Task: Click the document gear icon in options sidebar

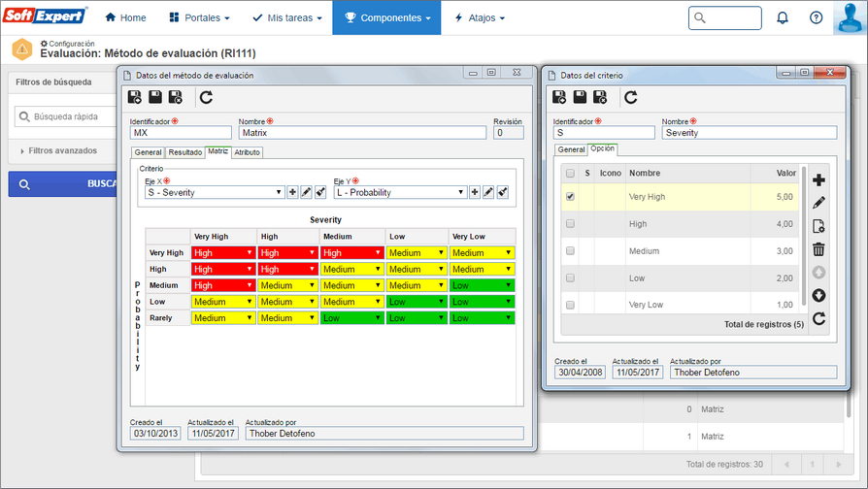Action: [818, 226]
